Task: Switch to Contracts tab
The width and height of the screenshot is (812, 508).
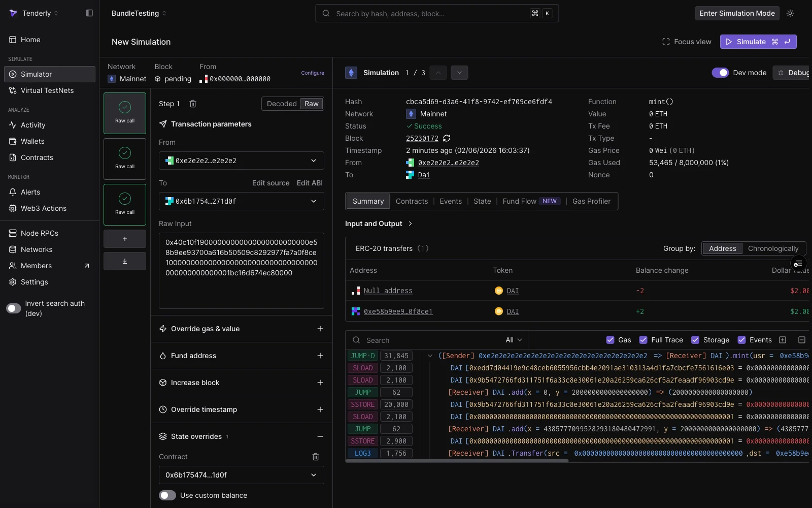Action: point(412,201)
